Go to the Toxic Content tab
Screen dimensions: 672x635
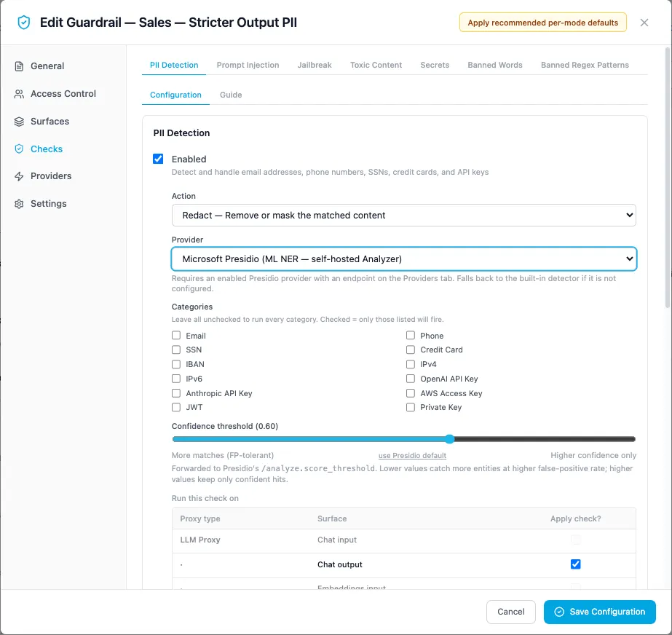pyautogui.click(x=376, y=65)
